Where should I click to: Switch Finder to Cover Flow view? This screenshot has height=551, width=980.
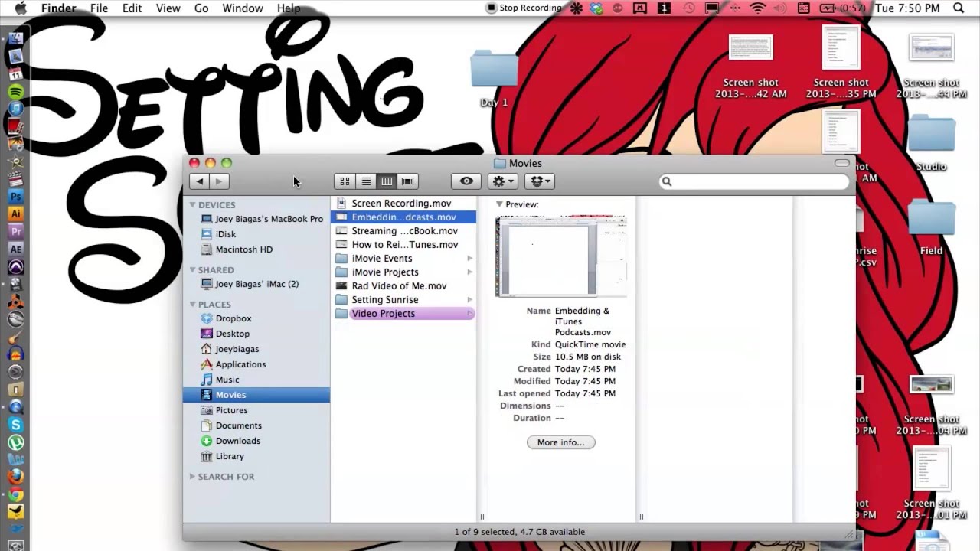point(407,181)
